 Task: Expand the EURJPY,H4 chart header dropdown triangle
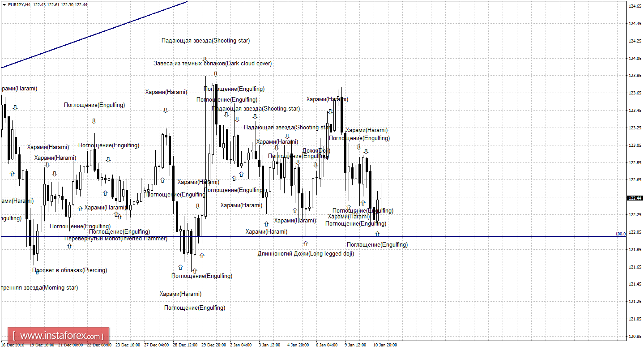pyautogui.click(x=4, y=4)
